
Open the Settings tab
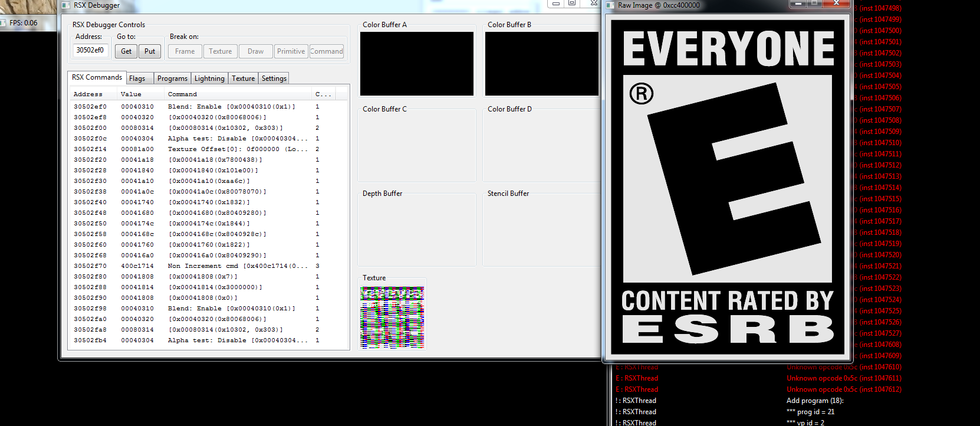(274, 78)
